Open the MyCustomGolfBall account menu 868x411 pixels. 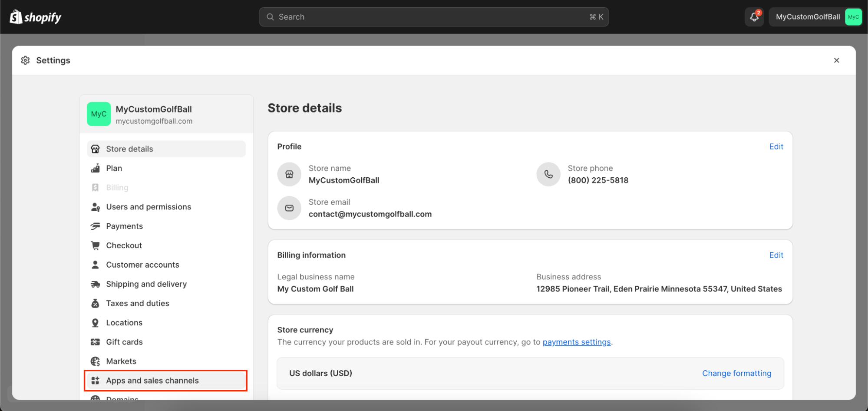(815, 17)
